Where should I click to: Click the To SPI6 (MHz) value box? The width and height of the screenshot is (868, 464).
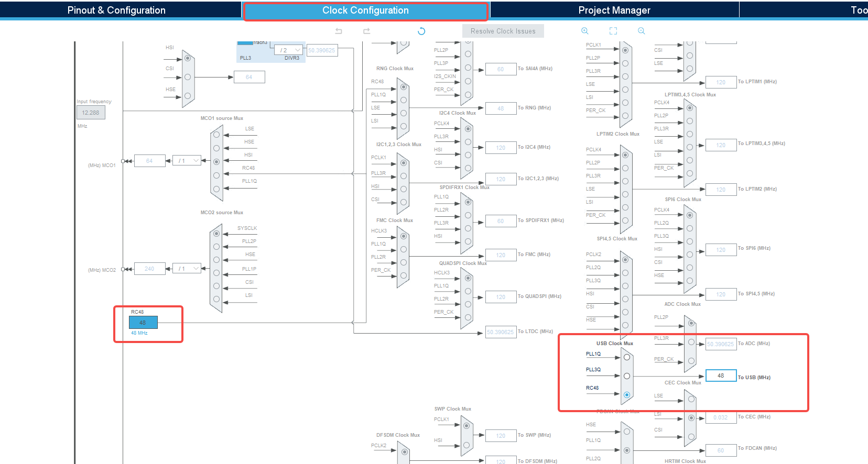721,250
